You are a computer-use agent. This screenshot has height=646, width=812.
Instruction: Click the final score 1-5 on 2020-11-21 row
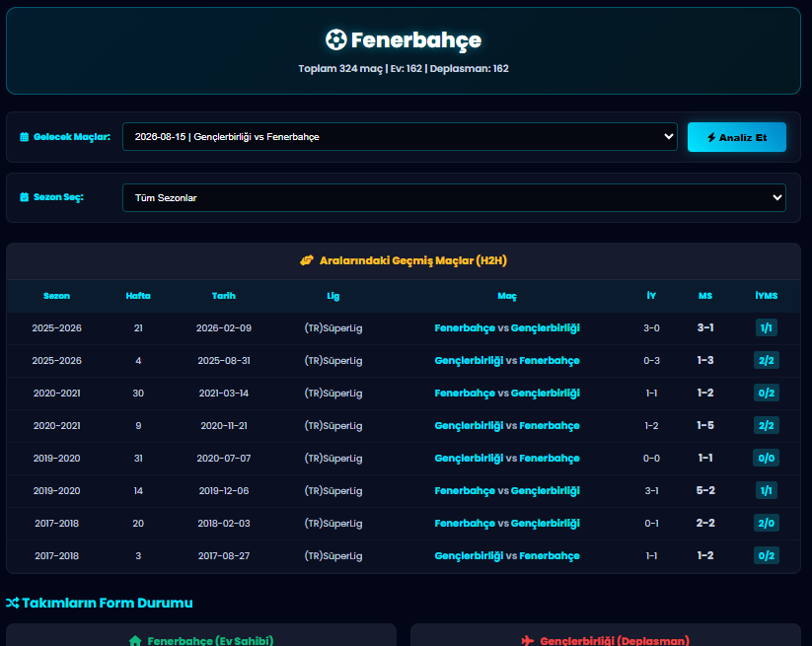[705, 425]
